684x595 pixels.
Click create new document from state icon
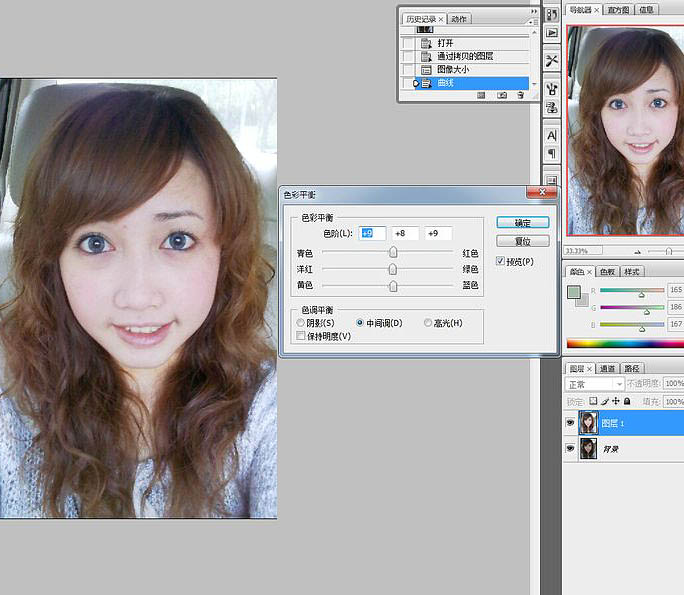482,95
